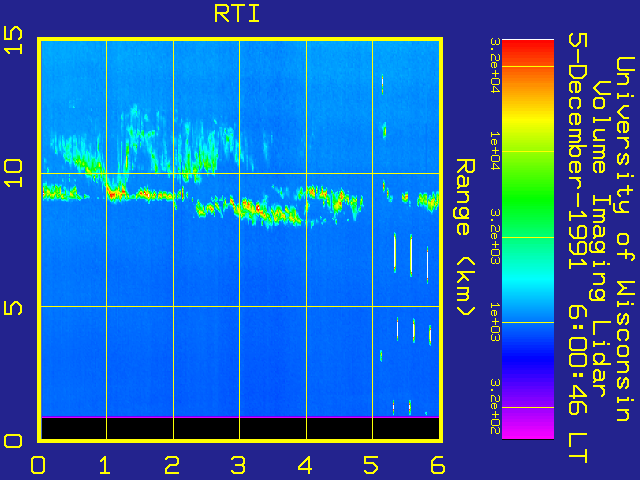This screenshot has height=480, width=640.
Task: Select the '5-December-1991 6:00:46 LT' timestamp
Action: [578, 248]
